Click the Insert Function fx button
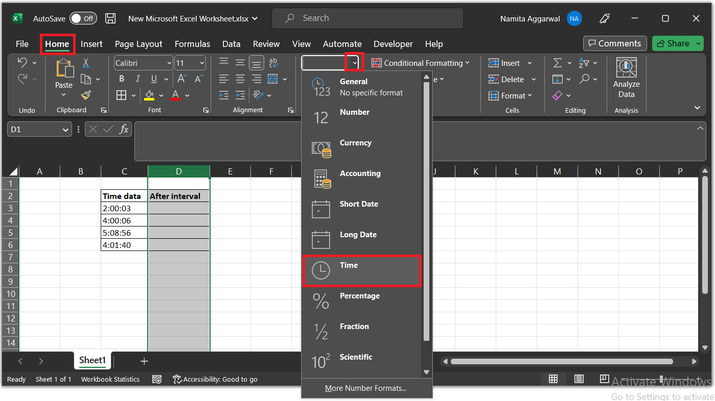The height and width of the screenshot is (401, 715). coord(124,130)
